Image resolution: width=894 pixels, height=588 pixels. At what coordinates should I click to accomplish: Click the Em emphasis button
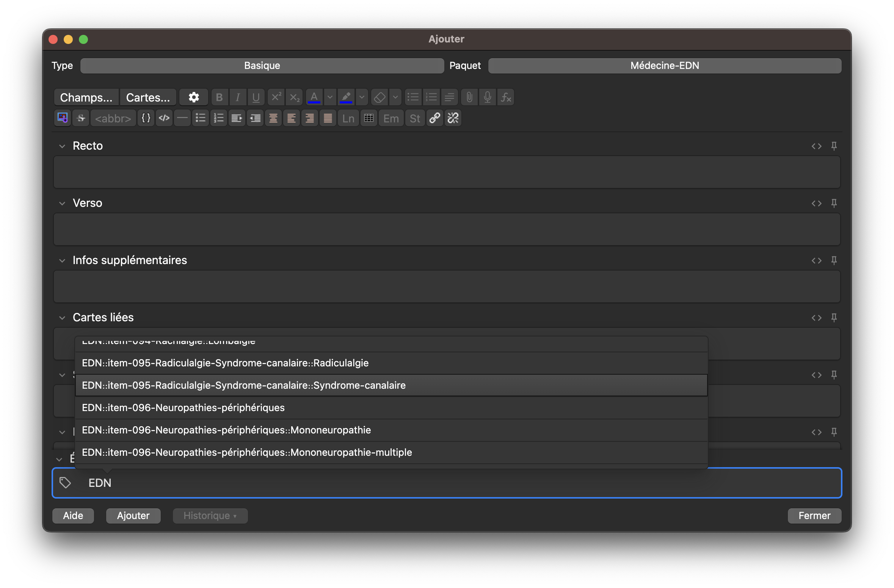coord(391,118)
